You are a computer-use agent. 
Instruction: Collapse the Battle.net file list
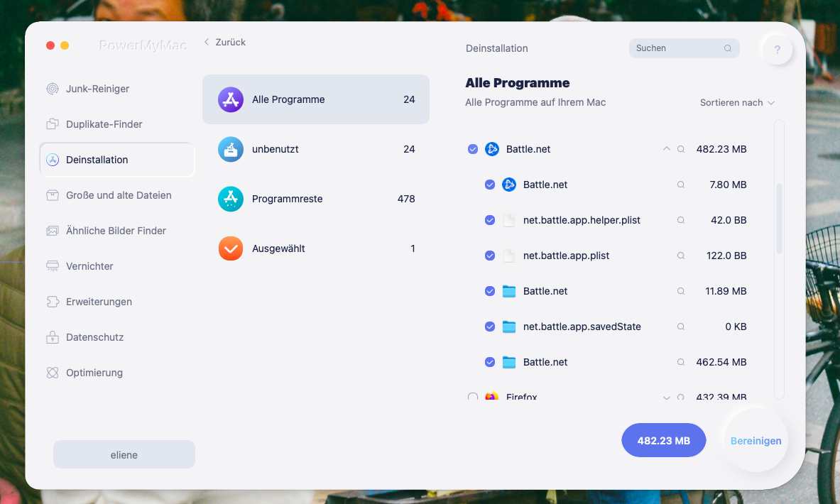[x=667, y=149]
